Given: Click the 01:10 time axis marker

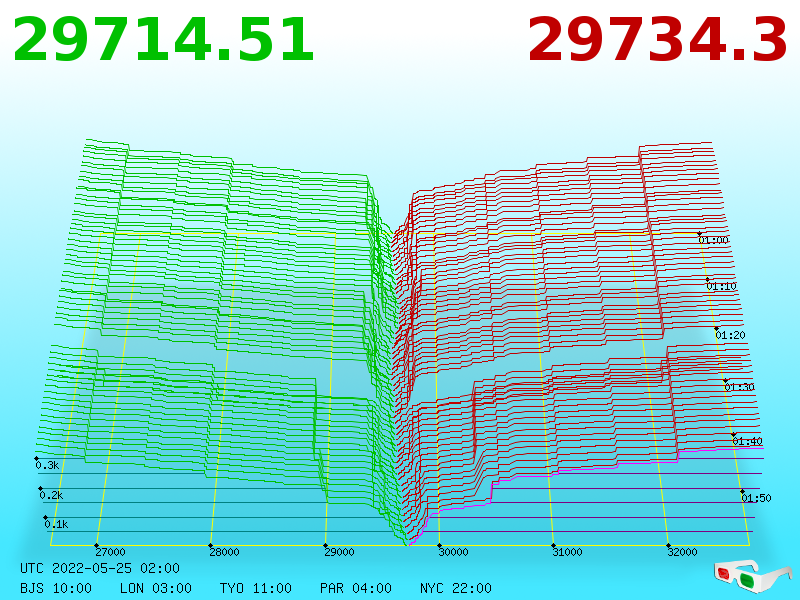Looking at the screenshot, I should tap(721, 286).
